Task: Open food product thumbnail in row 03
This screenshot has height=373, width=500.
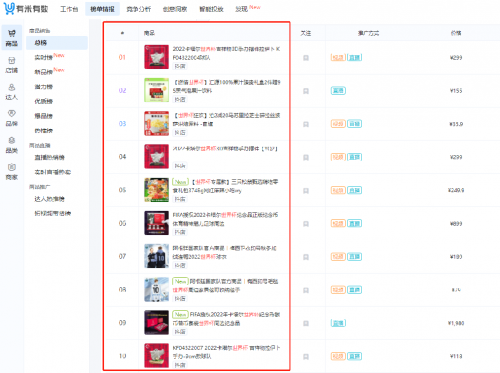Action: tap(157, 123)
